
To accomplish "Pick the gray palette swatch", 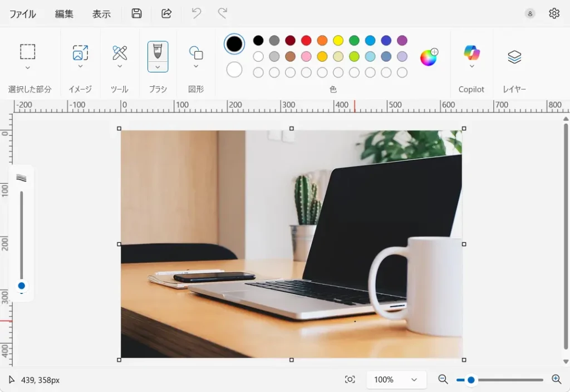I will click(274, 40).
